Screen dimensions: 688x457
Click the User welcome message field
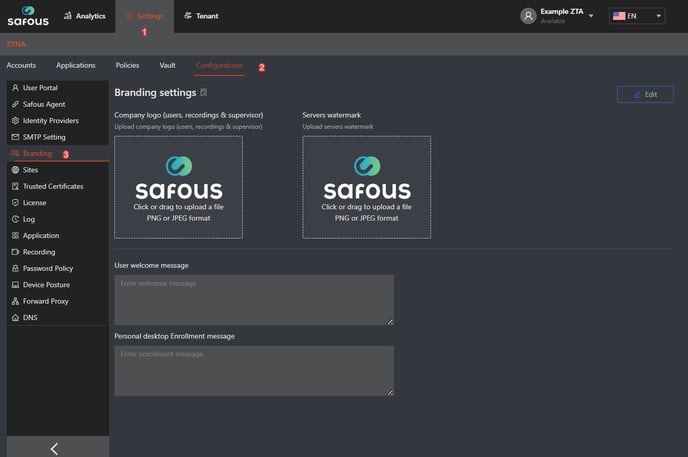pos(254,300)
